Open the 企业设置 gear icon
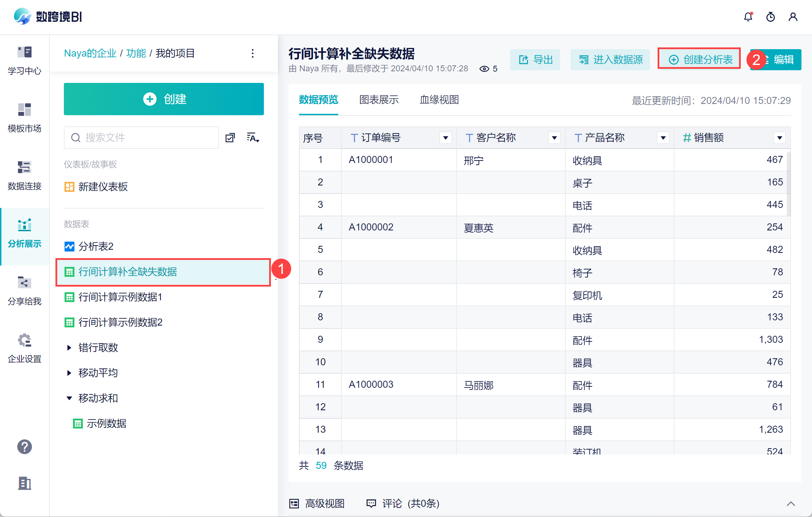 (25, 348)
